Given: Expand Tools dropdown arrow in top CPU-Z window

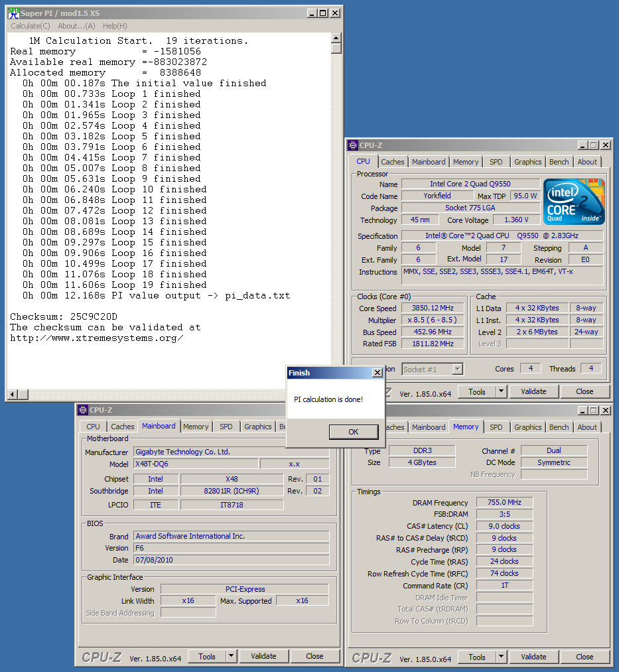Looking at the screenshot, I should click(501, 391).
